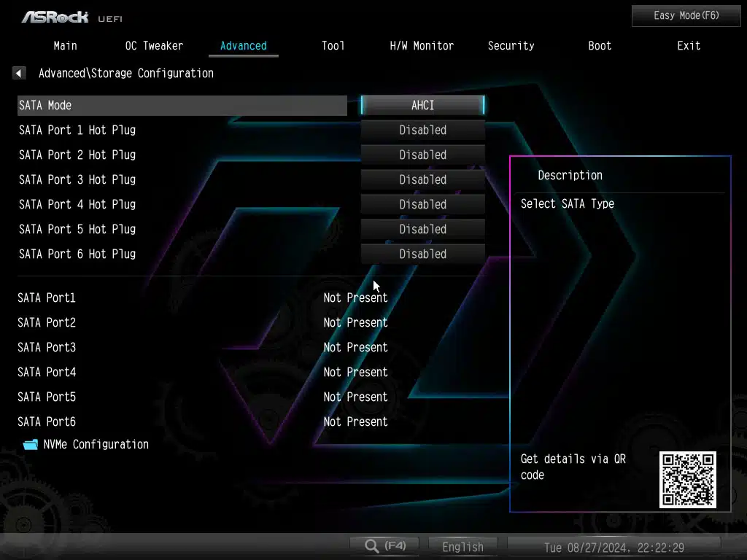The image size is (747, 560).
Task: Go to the Security tab
Action: [x=511, y=45]
